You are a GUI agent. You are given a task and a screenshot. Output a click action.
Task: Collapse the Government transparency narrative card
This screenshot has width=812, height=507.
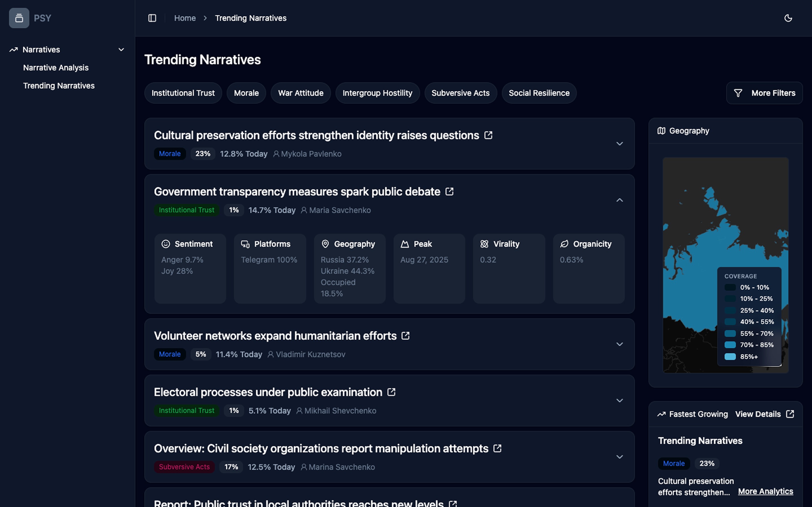(619, 200)
